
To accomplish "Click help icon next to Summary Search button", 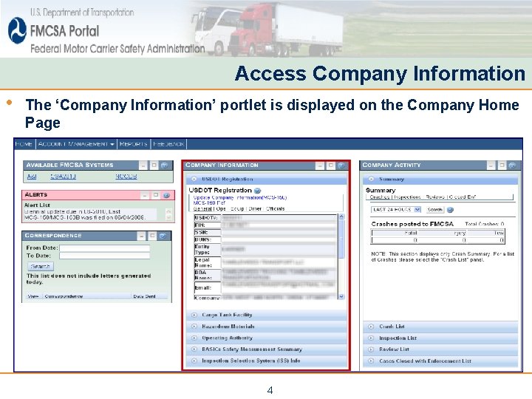I will point(450,210).
